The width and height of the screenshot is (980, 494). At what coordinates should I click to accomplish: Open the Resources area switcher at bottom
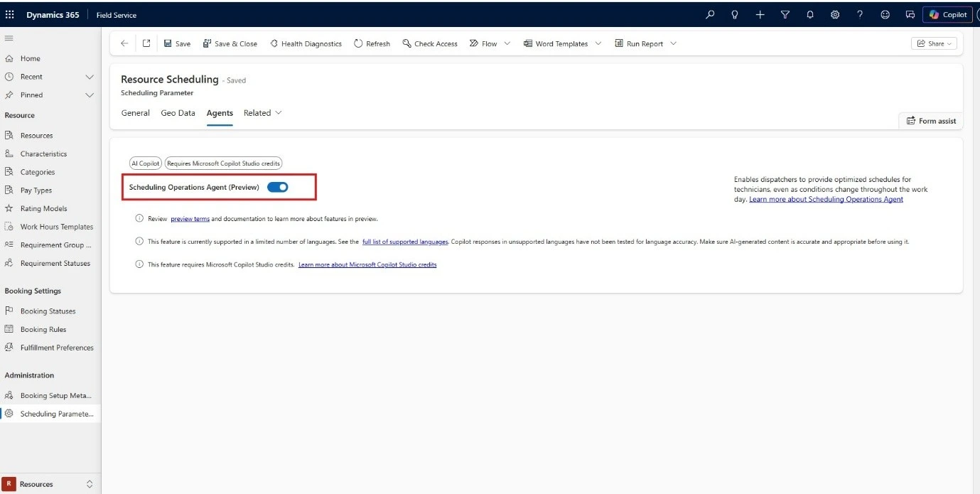pos(50,484)
